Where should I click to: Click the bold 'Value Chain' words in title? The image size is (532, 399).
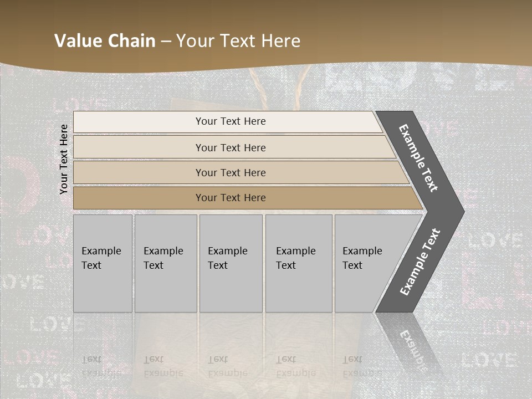105,40
